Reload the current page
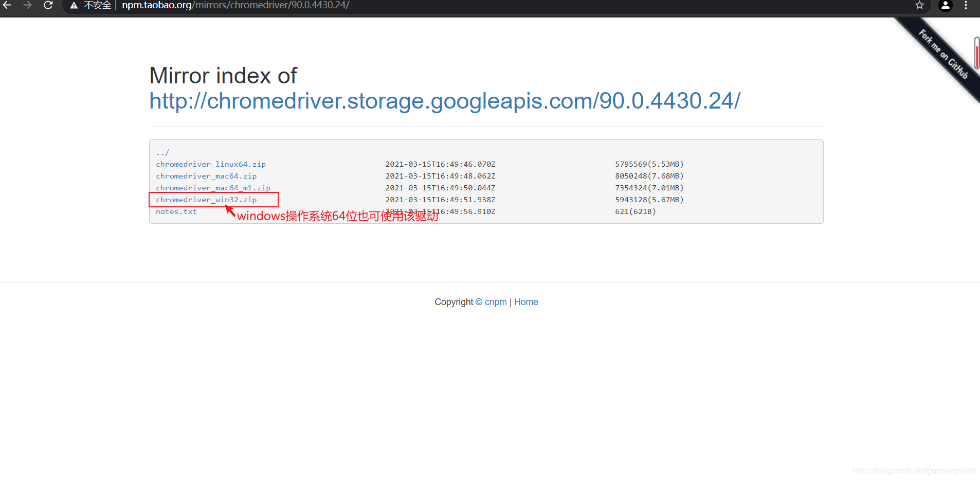Image resolution: width=980 pixels, height=480 pixels. [48, 5]
